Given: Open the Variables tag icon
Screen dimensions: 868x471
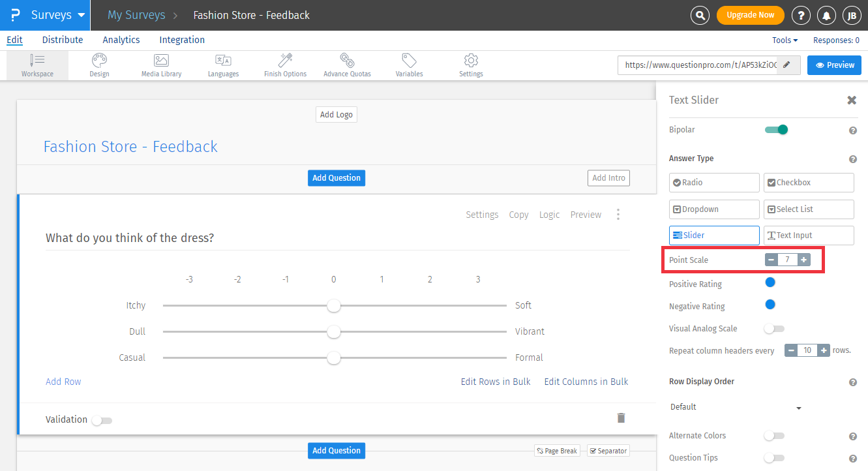Looking at the screenshot, I should tap(409, 61).
